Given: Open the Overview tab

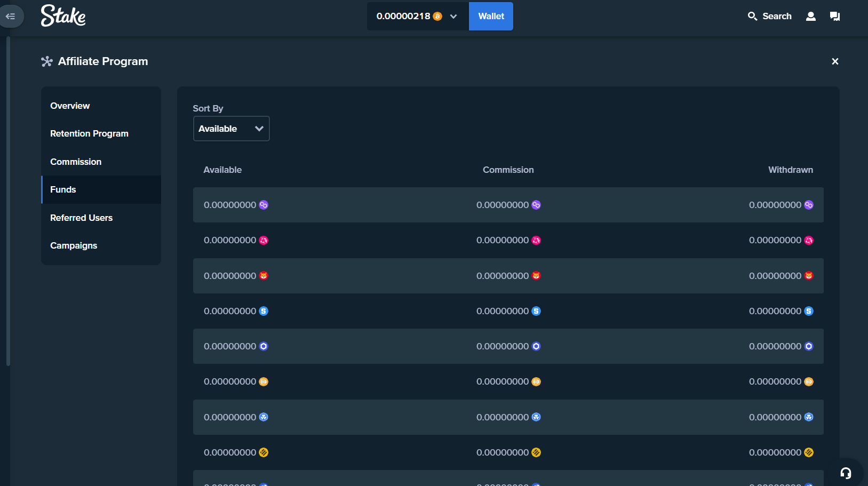Looking at the screenshot, I should tap(70, 106).
